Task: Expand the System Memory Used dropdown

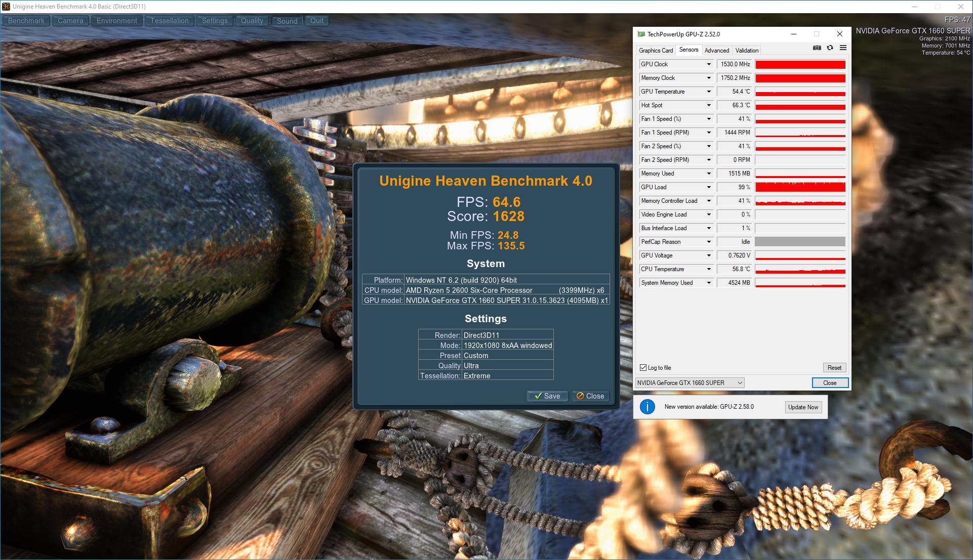Action: 709,283
